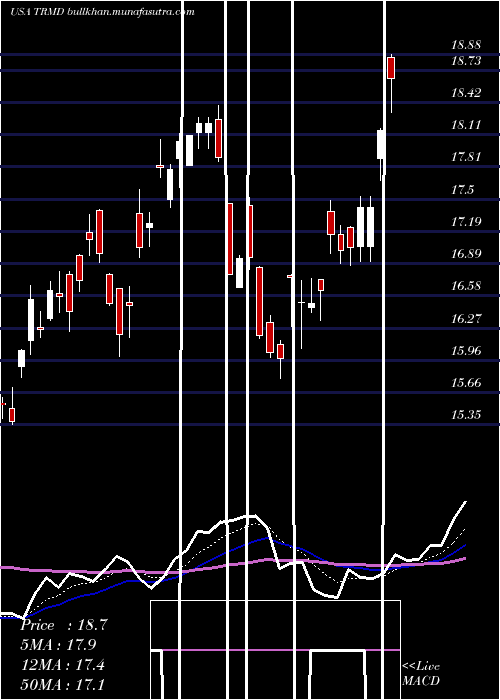Click the 12MA : 17.4 readout
Screen dimensions: 500x700
click(x=62, y=665)
